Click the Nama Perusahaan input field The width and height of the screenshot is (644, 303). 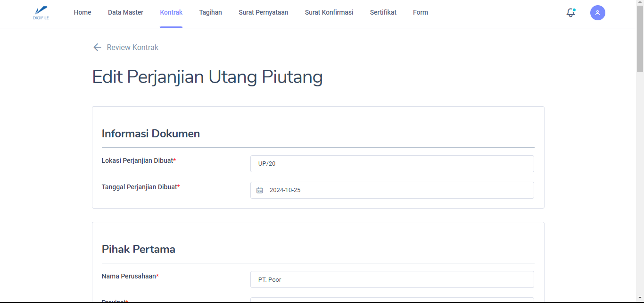click(x=392, y=279)
